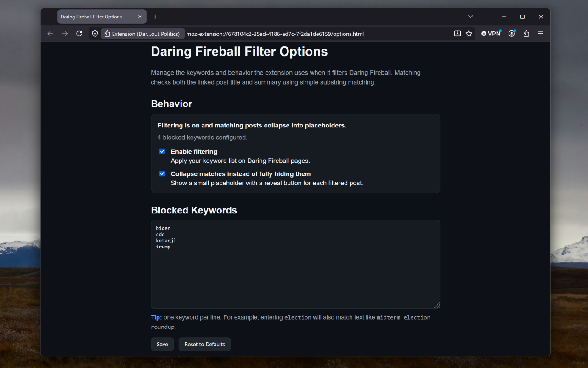This screenshot has height=368, width=588.
Task: Open the VPN toolbar button
Action: pyautogui.click(x=491, y=34)
